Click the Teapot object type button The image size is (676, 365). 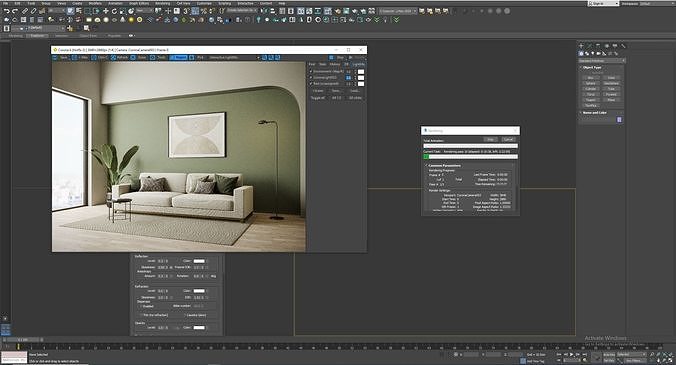click(591, 100)
